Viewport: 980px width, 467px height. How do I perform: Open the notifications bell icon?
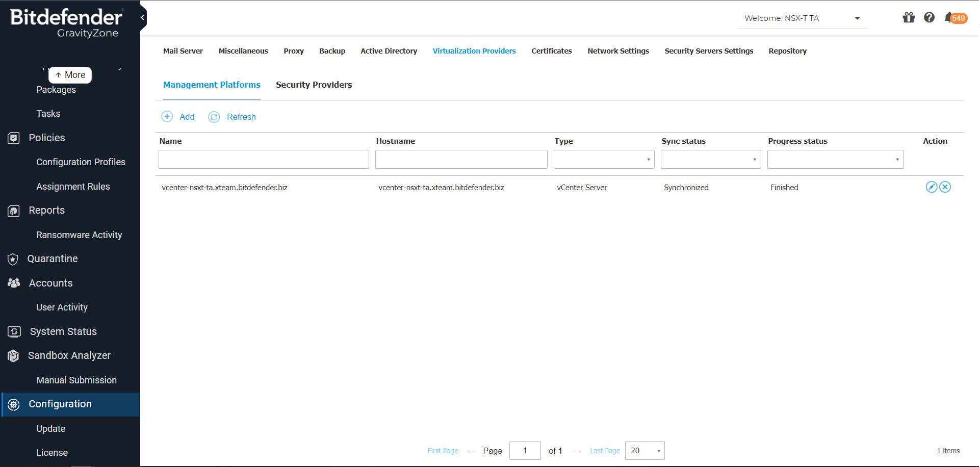tap(949, 18)
